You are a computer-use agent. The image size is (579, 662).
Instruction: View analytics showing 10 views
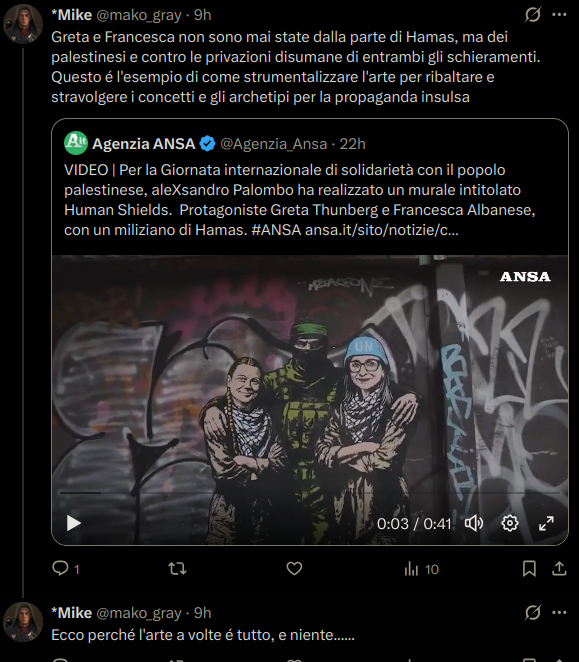click(421, 569)
